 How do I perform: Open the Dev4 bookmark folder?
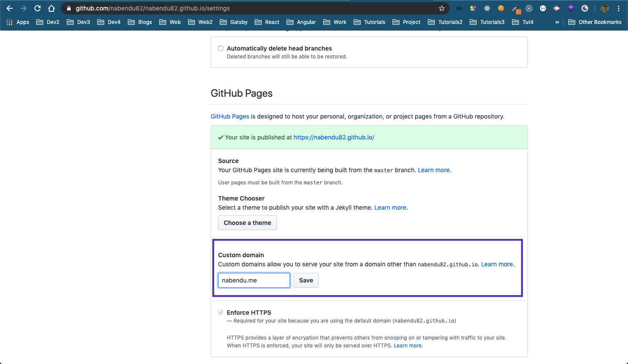(109, 22)
